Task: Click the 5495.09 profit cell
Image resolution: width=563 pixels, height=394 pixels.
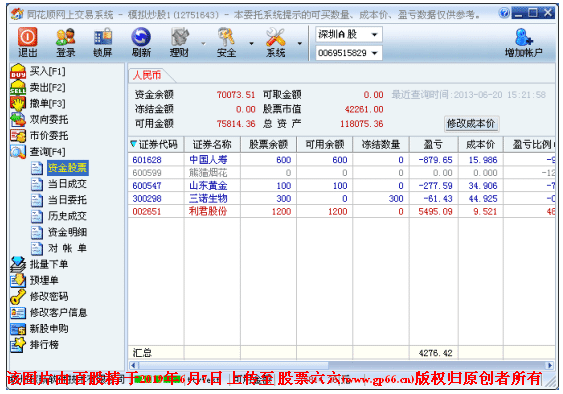Action: click(x=435, y=212)
